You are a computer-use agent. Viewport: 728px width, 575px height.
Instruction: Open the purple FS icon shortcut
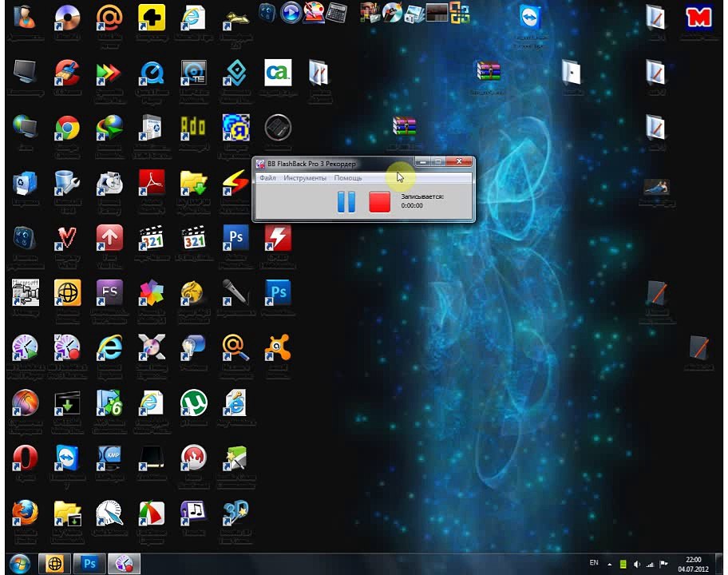pyautogui.click(x=109, y=292)
